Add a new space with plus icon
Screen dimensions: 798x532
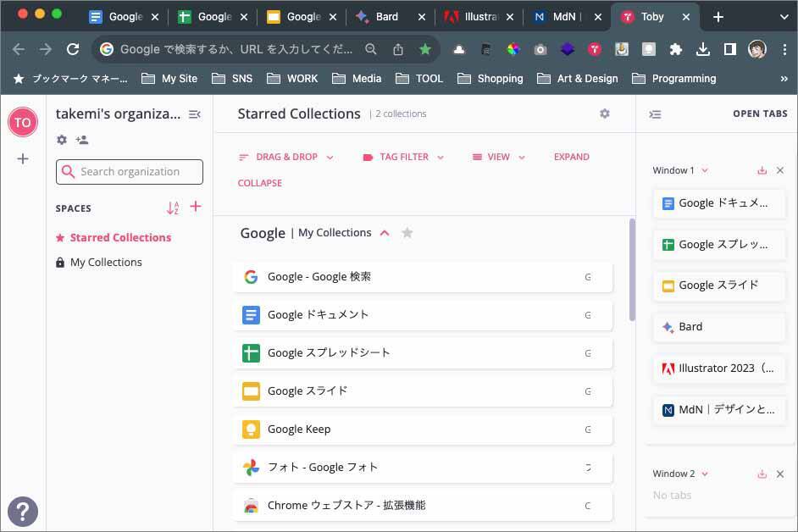click(x=196, y=207)
